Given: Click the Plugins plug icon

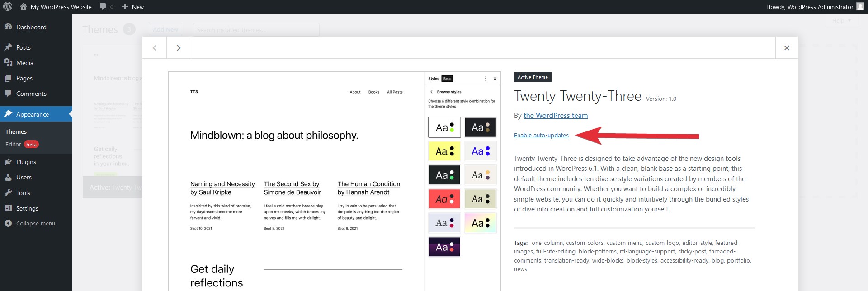Looking at the screenshot, I should [8, 162].
